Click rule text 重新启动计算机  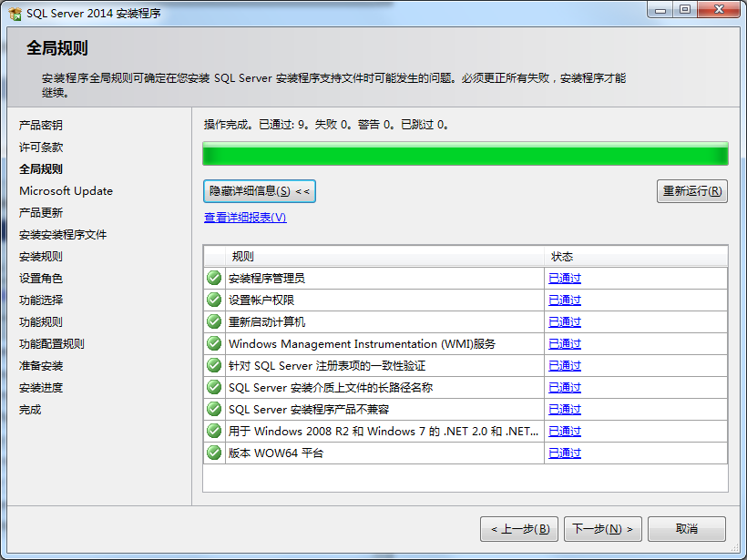click(x=267, y=322)
